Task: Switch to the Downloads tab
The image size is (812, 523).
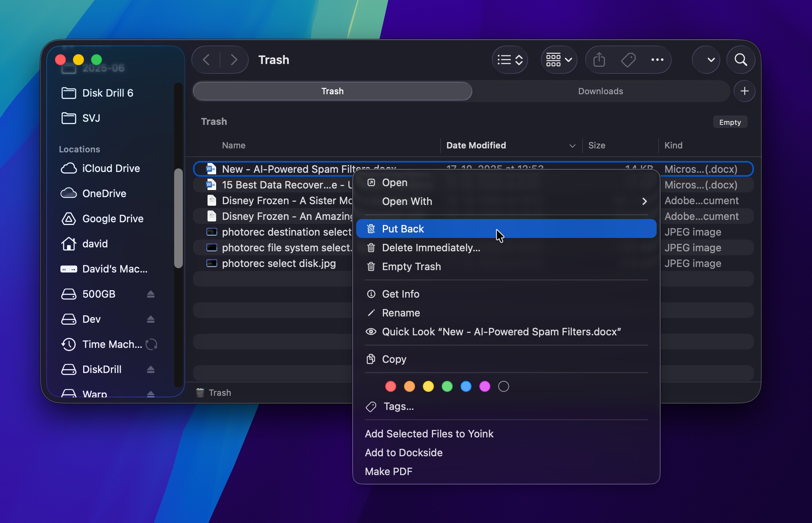Action: [600, 91]
